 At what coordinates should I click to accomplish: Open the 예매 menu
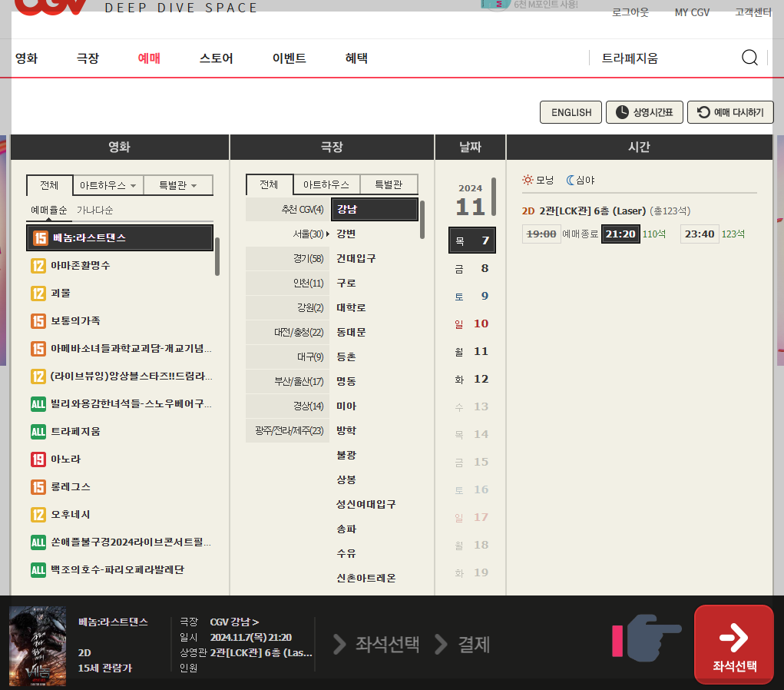point(149,58)
